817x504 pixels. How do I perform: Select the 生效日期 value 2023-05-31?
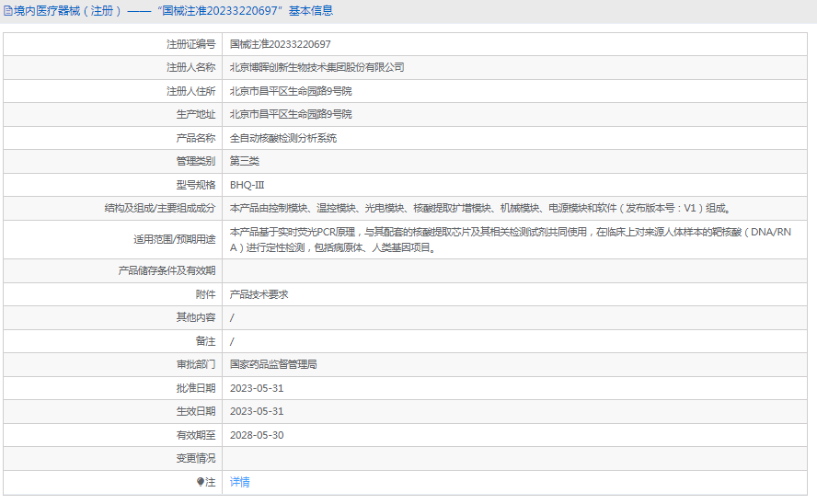click(257, 411)
